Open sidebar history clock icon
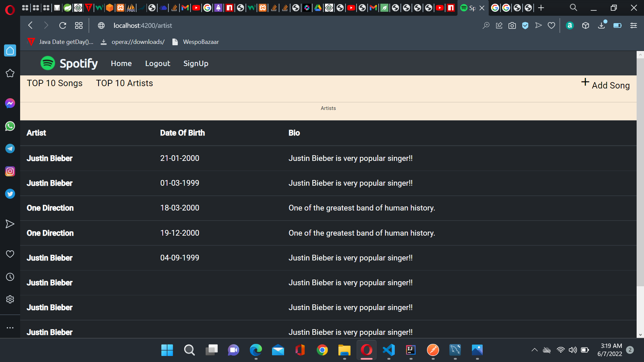 [10, 277]
